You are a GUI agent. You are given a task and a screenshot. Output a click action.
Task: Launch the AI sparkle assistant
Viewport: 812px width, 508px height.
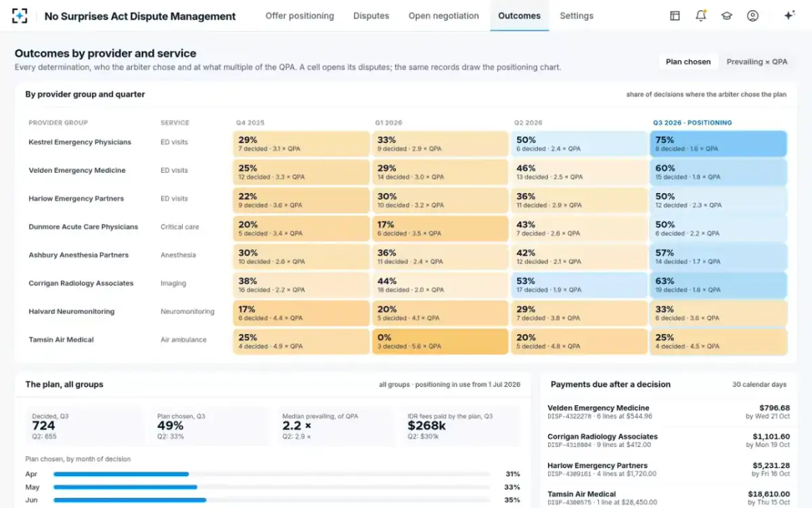coord(789,16)
